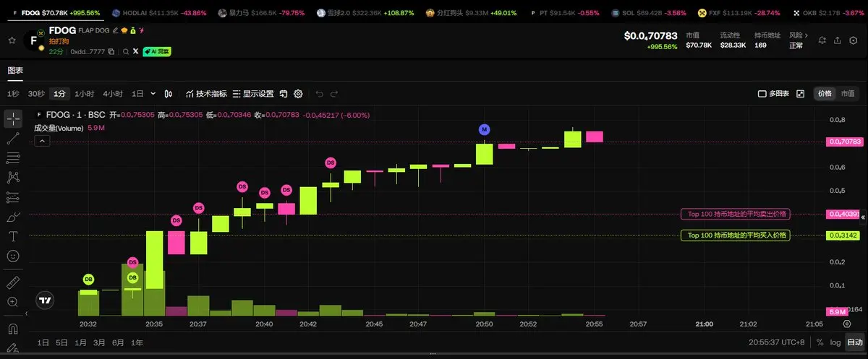Click the TradingView logo
The height and width of the screenshot is (359, 868).
point(46,300)
